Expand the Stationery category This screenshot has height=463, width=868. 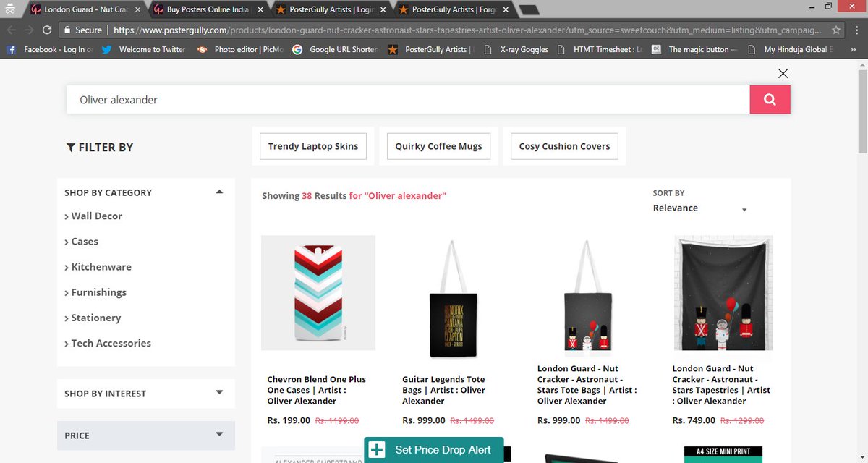pyautogui.click(x=93, y=317)
